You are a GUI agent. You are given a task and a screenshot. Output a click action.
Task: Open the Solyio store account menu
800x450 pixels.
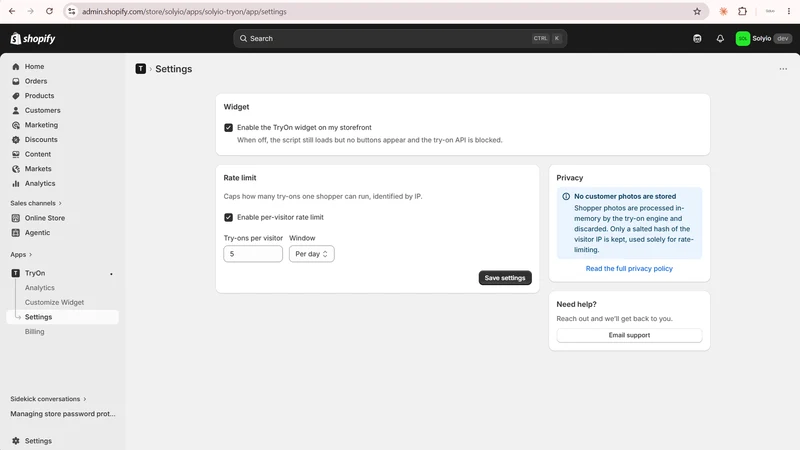coord(764,39)
